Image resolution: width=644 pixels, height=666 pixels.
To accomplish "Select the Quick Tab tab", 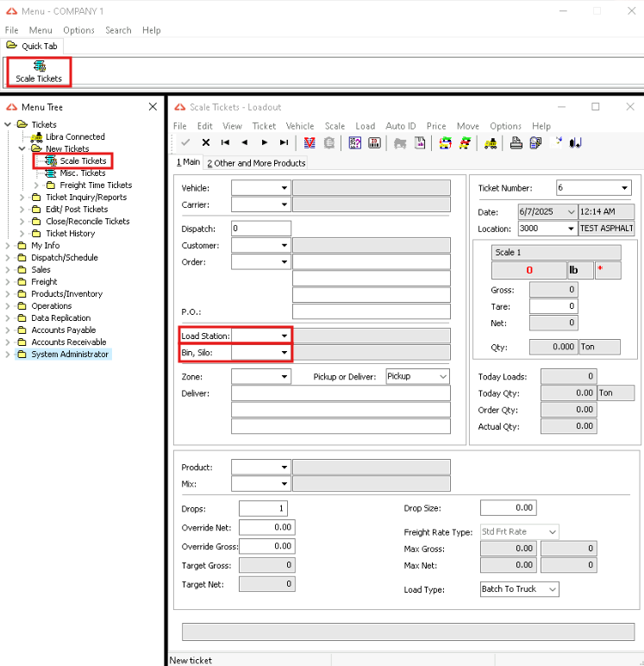I will click(x=32, y=46).
